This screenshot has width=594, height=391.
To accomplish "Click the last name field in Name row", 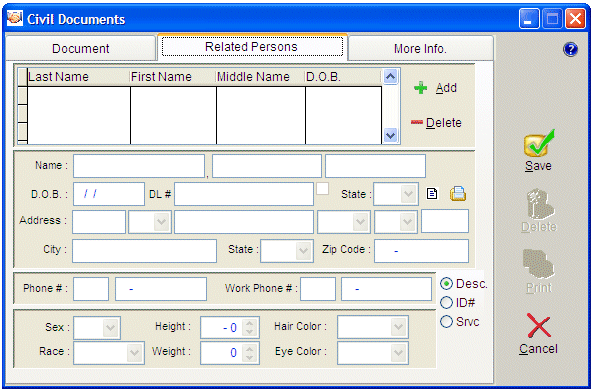I will tap(139, 166).
